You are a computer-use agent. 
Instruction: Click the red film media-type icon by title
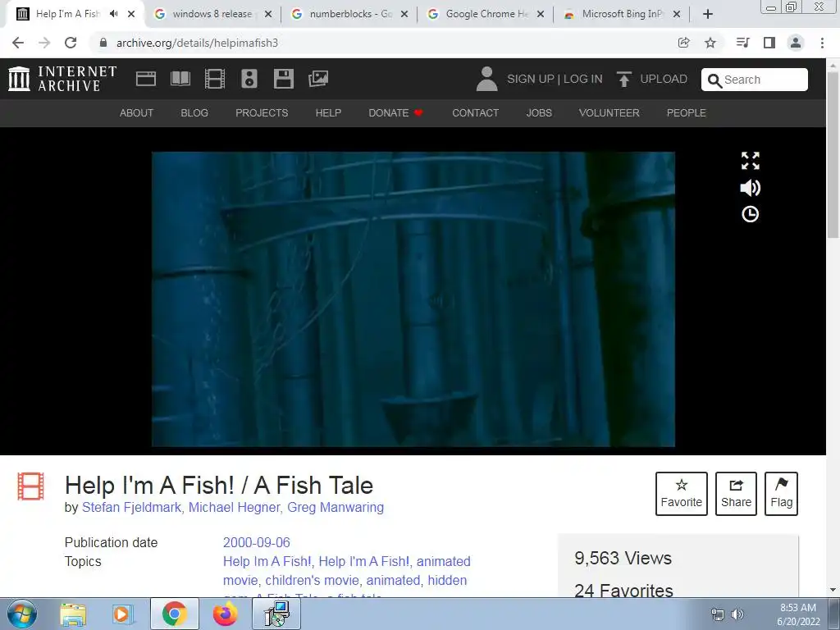[x=30, y=486]
